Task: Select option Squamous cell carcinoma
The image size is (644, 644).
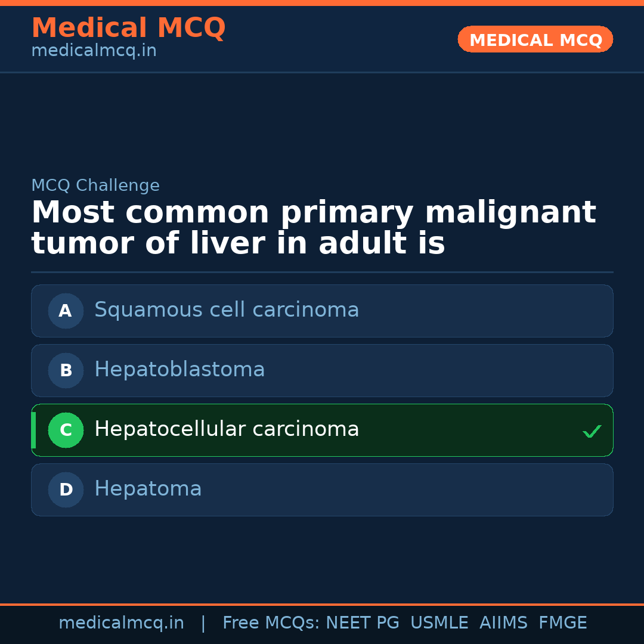Action: click(227, 310)
